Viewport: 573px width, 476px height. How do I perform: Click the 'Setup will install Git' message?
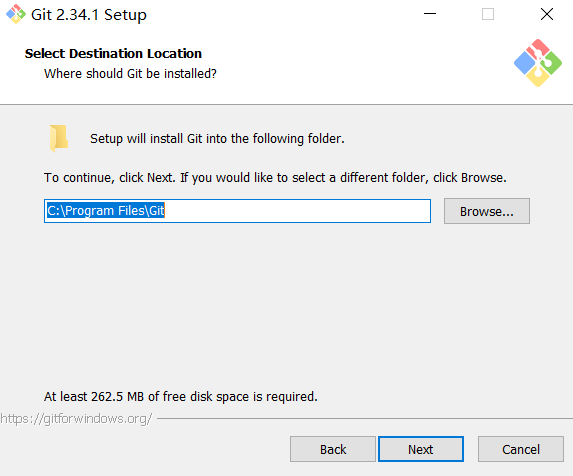pyautogui.click(x=217, y=138)
